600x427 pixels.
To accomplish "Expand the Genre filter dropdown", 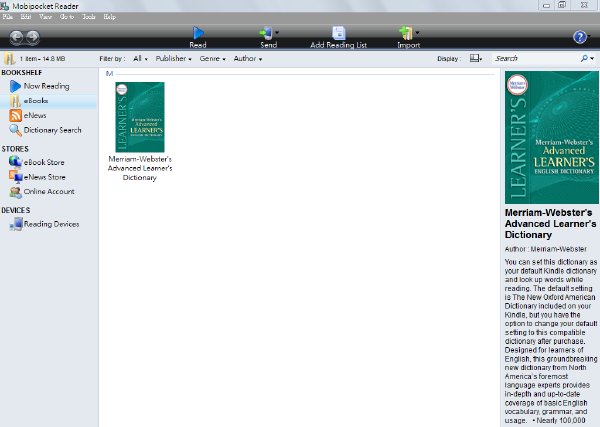I will coord(212,59).
